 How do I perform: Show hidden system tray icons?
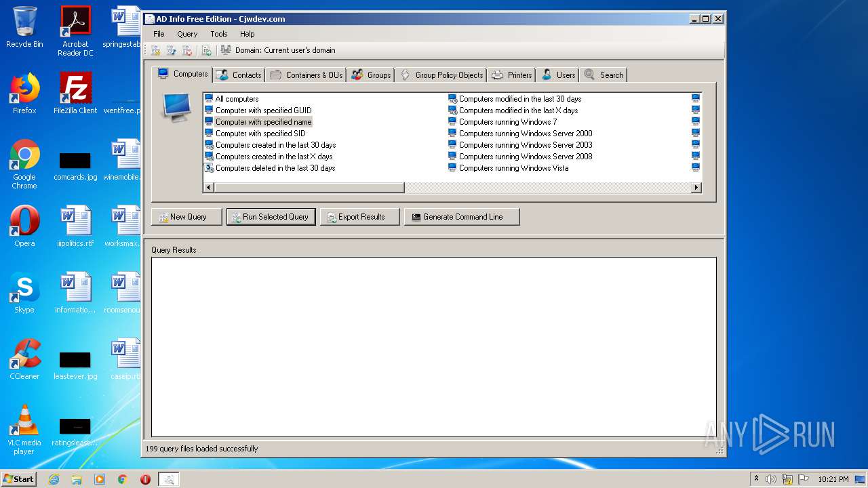[756, 479]
